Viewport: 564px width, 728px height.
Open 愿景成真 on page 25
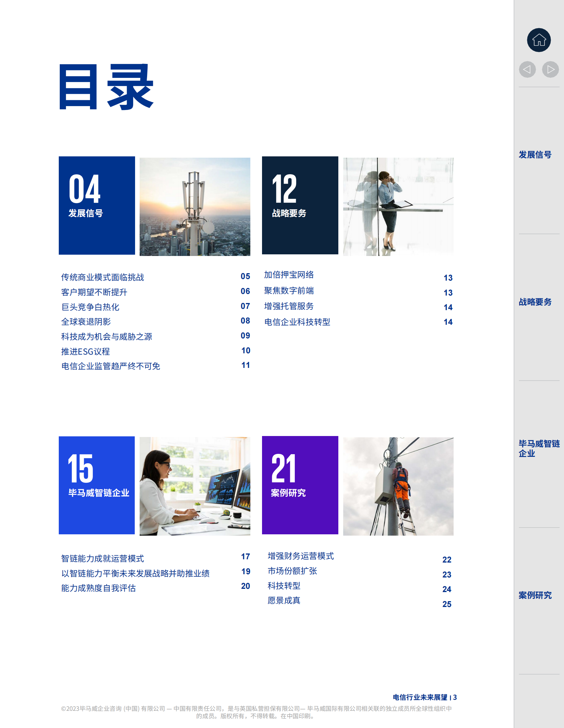284,601
